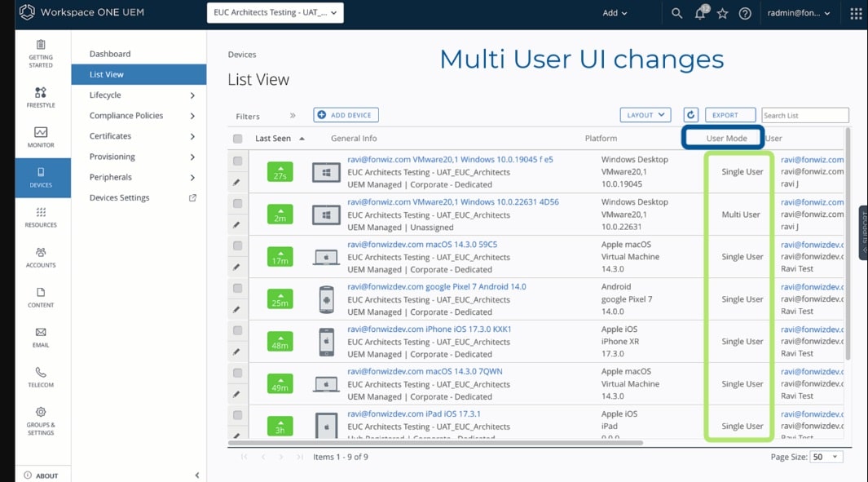Screen dimensions: 868x482
Task: Edit the iPhone XR device pencil icon
Action: coord(237,352)
